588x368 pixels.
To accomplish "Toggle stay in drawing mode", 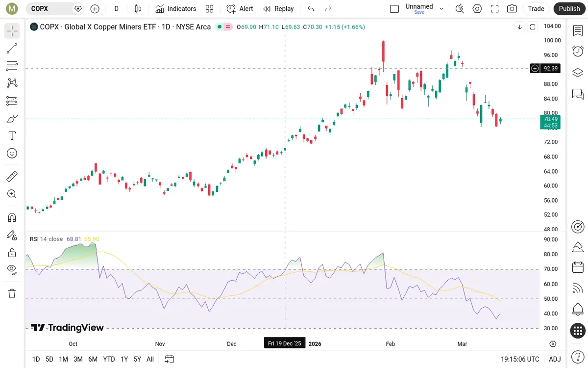I will [12, 235].
